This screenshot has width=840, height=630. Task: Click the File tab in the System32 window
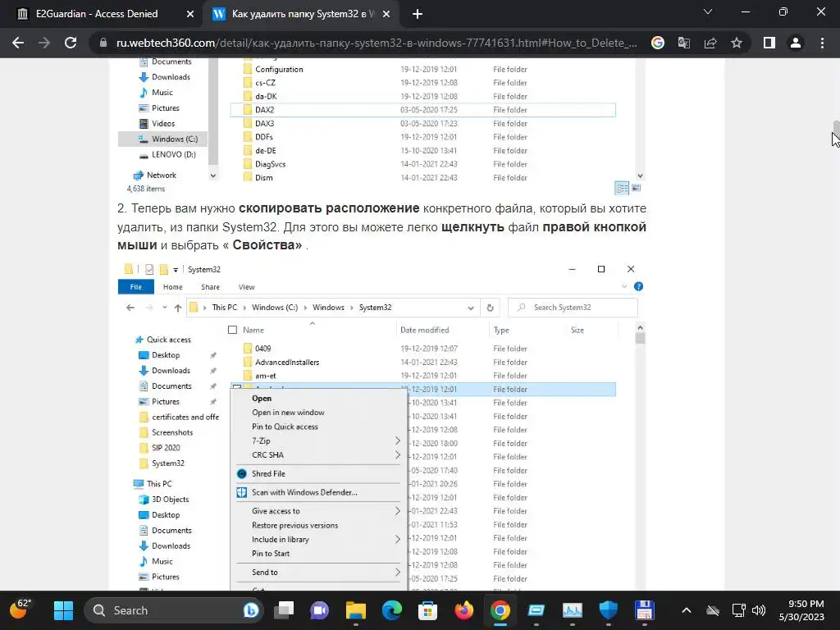click(x=136, y=286)
